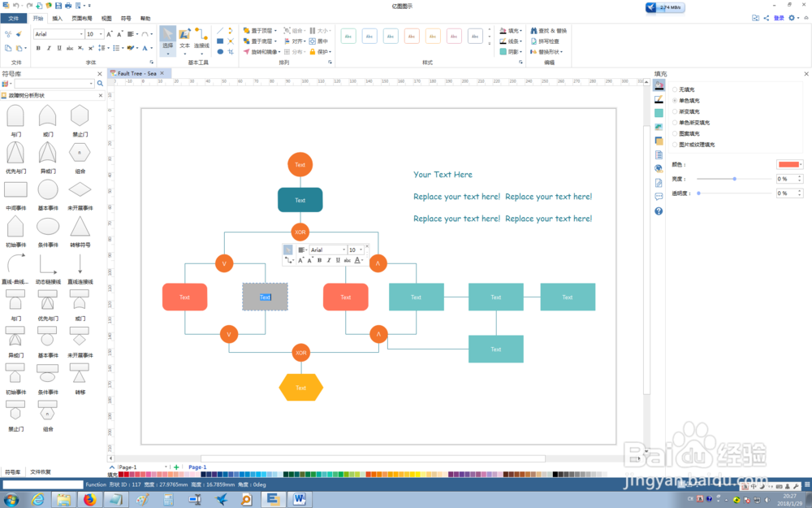Click the format painter brush icon
812x508 pixels.
[x=19, y=34]
